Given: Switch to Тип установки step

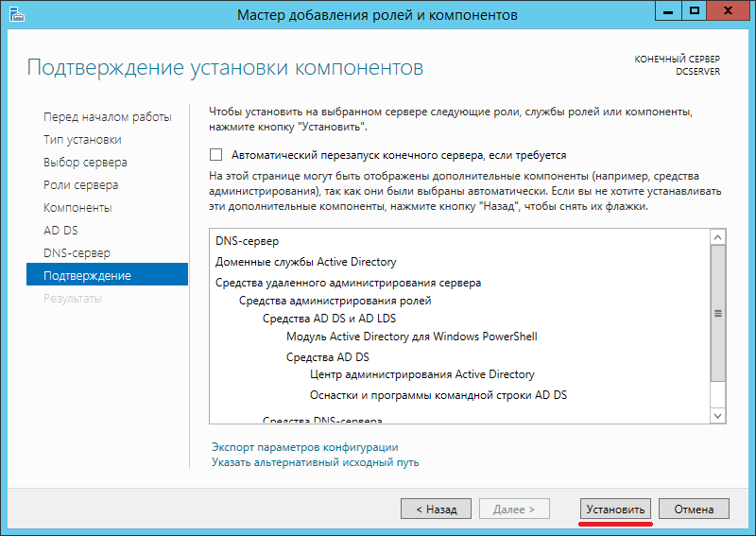Looking at the screenshot, I should tap(82, 140).
